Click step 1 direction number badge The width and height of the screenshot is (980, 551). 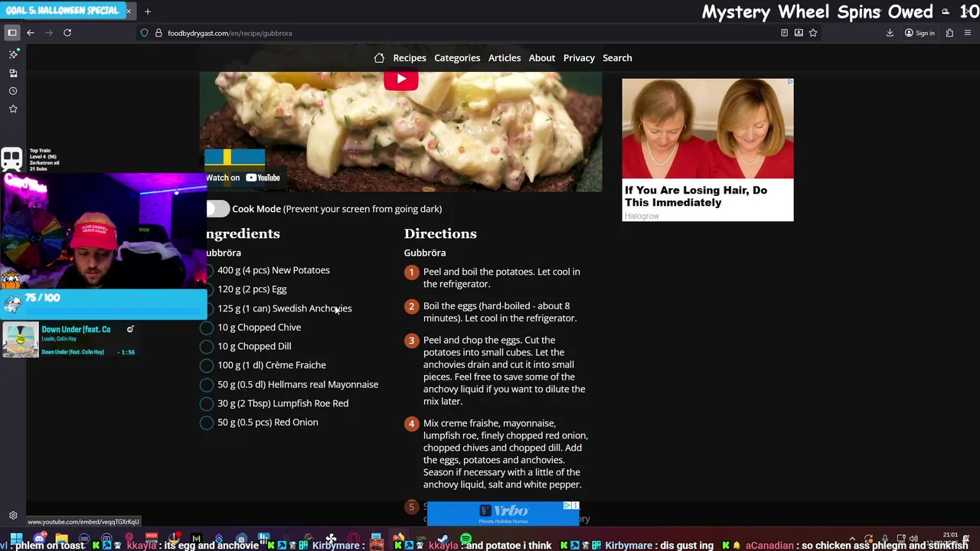point(411,272)
